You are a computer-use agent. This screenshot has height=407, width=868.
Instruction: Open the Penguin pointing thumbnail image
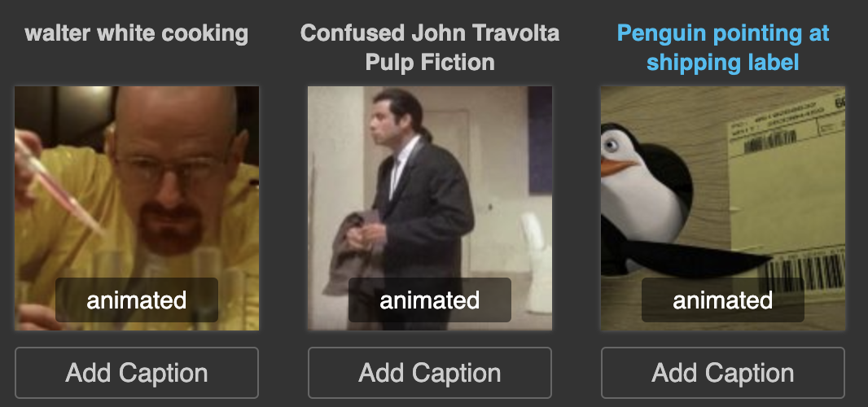click(x=723, y=208)
